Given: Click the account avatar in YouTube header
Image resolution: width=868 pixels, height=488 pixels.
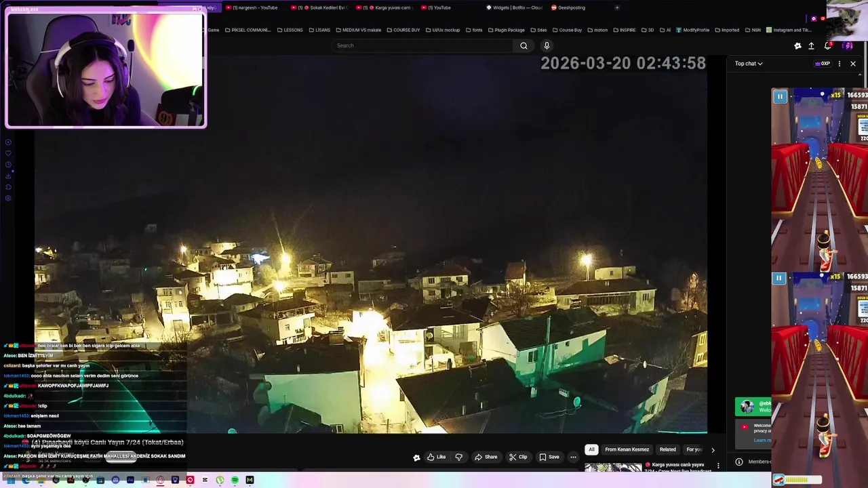Looking at the screenshot, I should point(847,45).
